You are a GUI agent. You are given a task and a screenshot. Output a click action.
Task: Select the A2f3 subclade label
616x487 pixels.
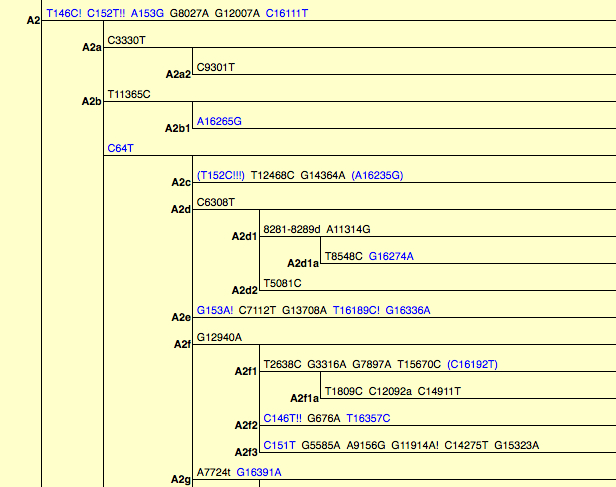(x=246, y=452)
